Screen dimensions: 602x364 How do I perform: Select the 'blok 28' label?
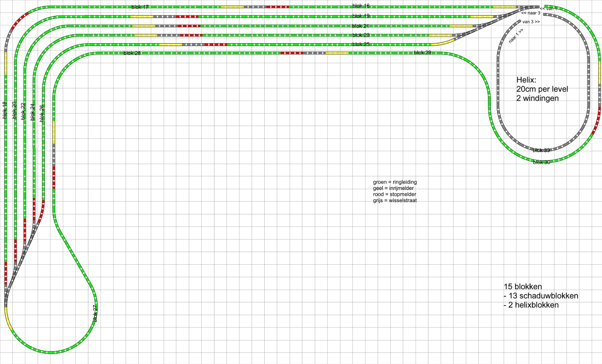[x=132, y=53]
